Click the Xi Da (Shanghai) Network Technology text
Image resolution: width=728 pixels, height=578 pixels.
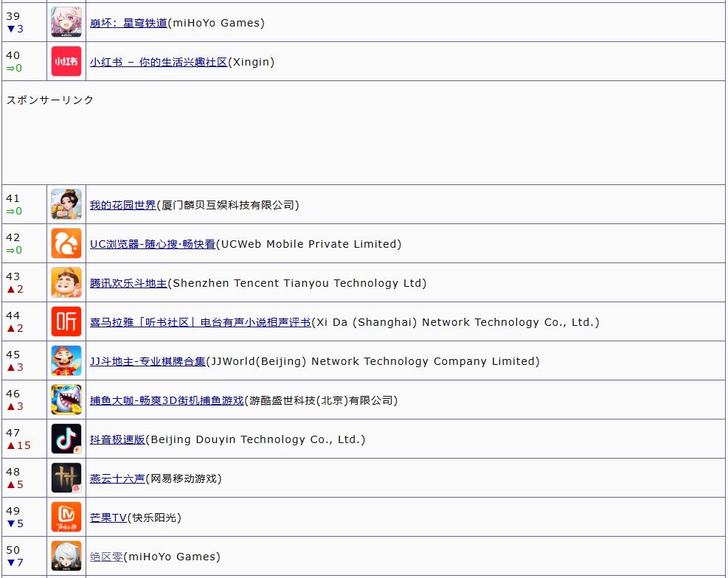click(456, 322)
